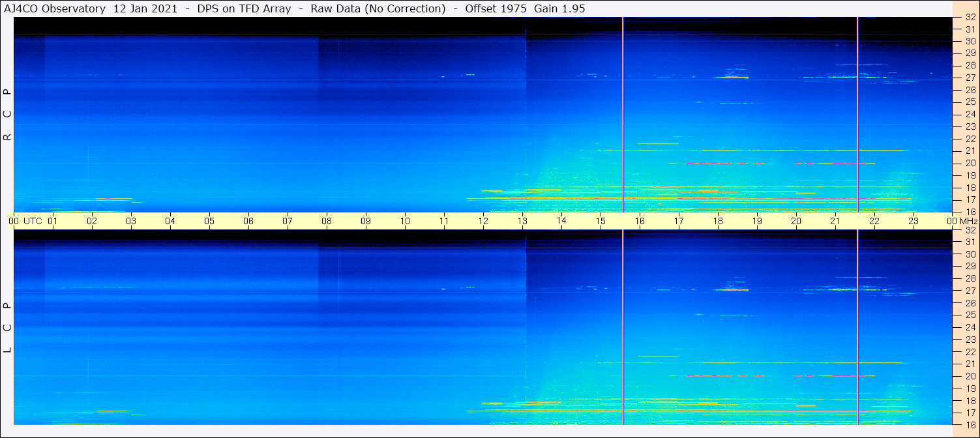980x438 pixels.
Task: Click the 27 MHz tick in LCP panel
Action: coord(970,291)
